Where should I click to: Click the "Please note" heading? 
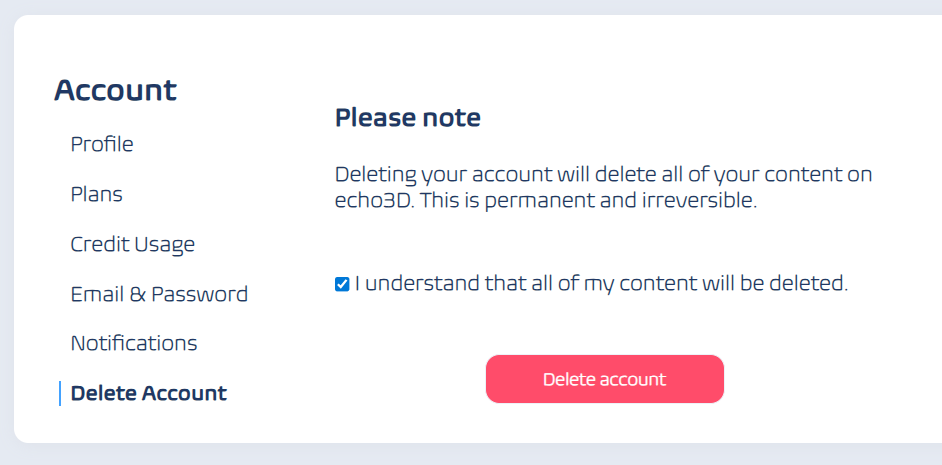click(408, 118)
